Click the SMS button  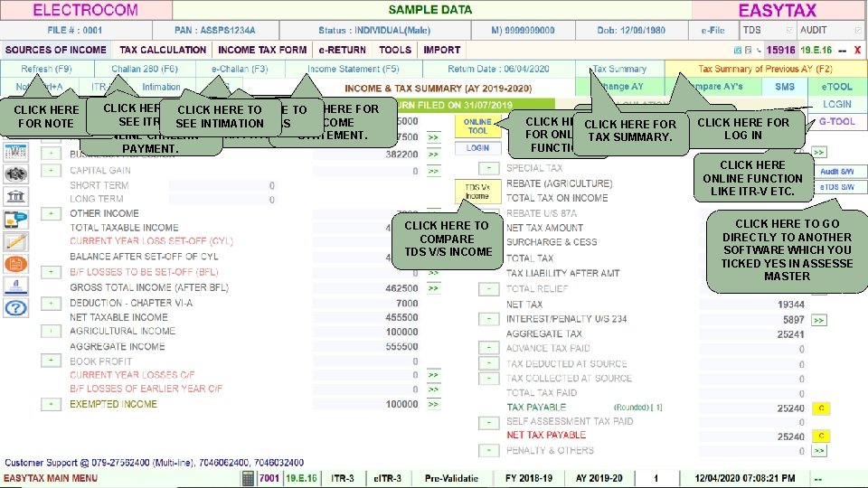[x=785, y=87]
